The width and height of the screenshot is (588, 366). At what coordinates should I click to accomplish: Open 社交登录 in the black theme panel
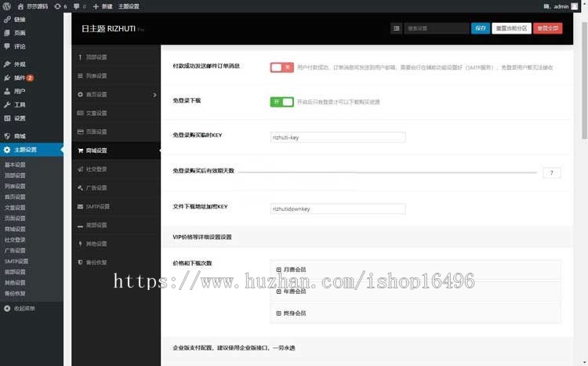tap(116, 169)
